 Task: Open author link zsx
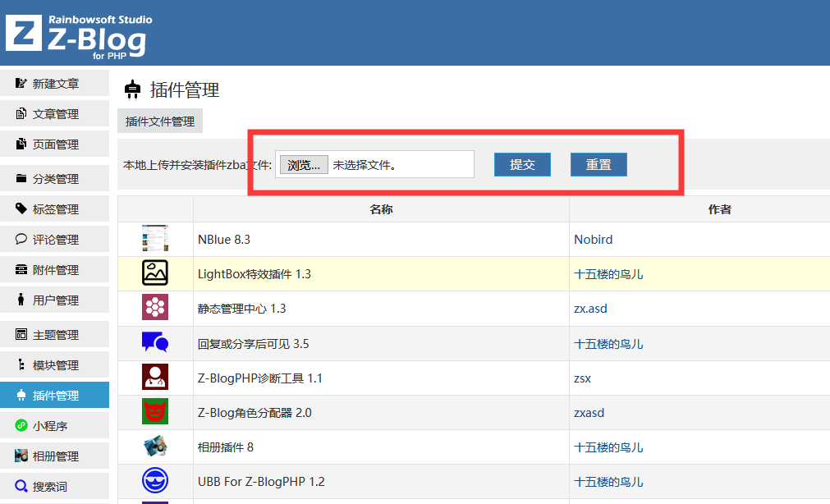point(582,378)
